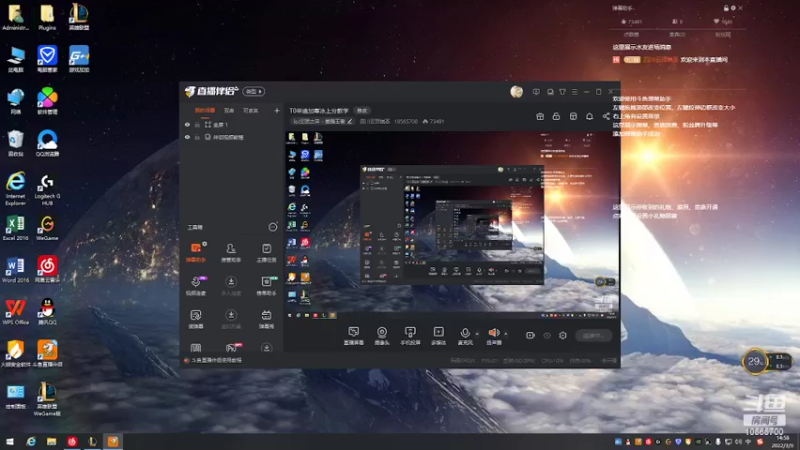Select the 全屏 1 source row
The width and height of the screenshot is (800, 450).
click(x=232, y=124)
